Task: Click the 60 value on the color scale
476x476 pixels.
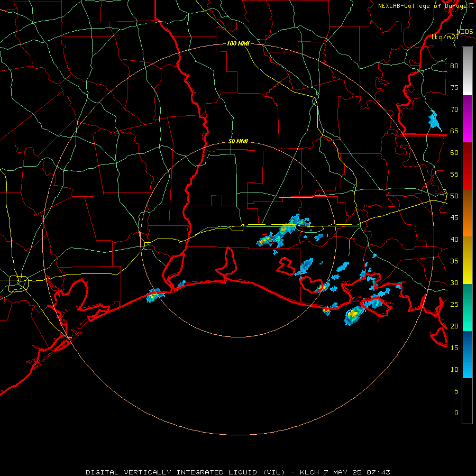Action: 454,153
